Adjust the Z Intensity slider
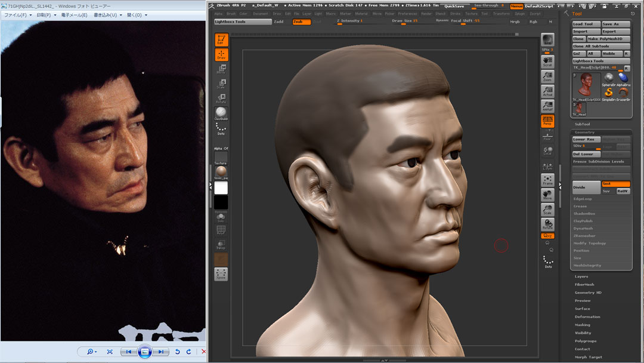Screen dimensions: 644x363 [360, 21]
